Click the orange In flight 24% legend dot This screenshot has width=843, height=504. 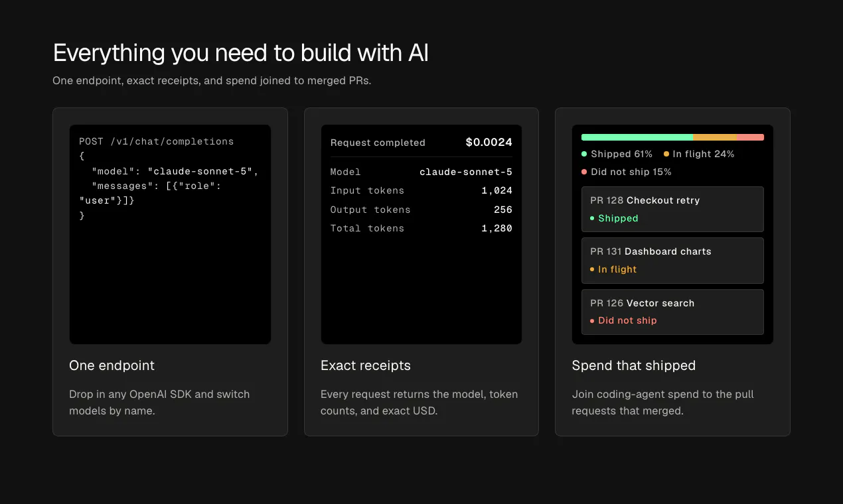pos(666,154)
